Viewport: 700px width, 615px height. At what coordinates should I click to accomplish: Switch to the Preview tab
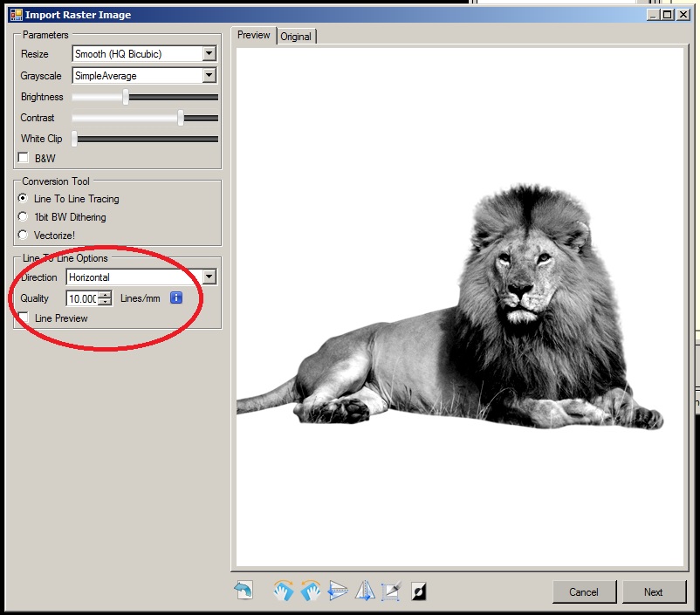pos(254,35)
